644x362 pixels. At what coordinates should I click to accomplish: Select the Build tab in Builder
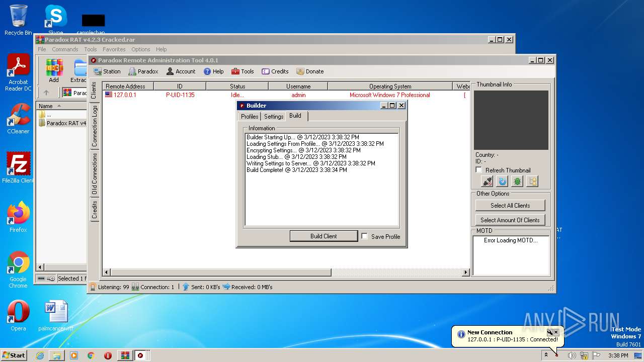tap(295, 116)
